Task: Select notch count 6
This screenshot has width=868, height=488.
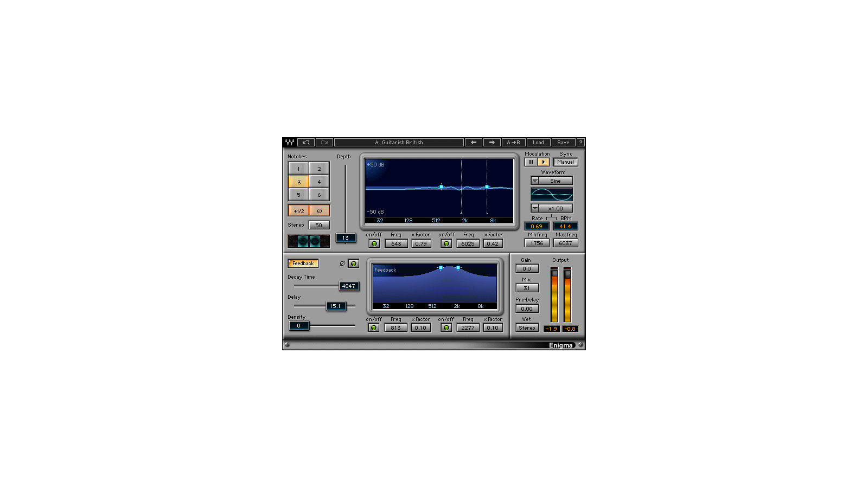Action: click(319, 195)
